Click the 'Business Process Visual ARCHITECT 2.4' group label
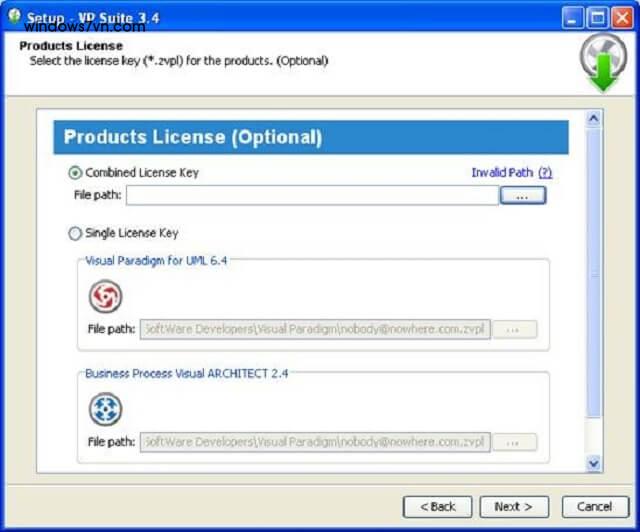 tap(187, 374)
